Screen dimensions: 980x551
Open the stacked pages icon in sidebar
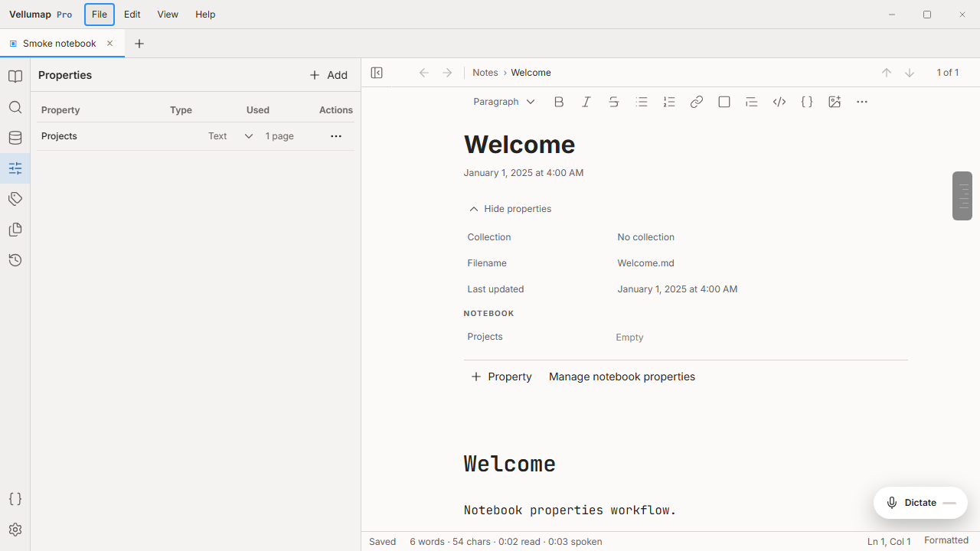click(15, 230)
